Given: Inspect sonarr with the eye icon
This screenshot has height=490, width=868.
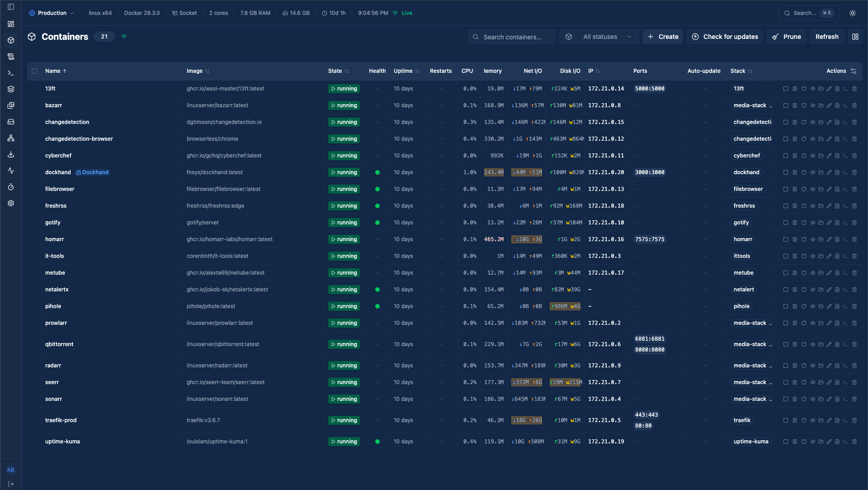Looking at the screenshot, I should pos(812,399).
